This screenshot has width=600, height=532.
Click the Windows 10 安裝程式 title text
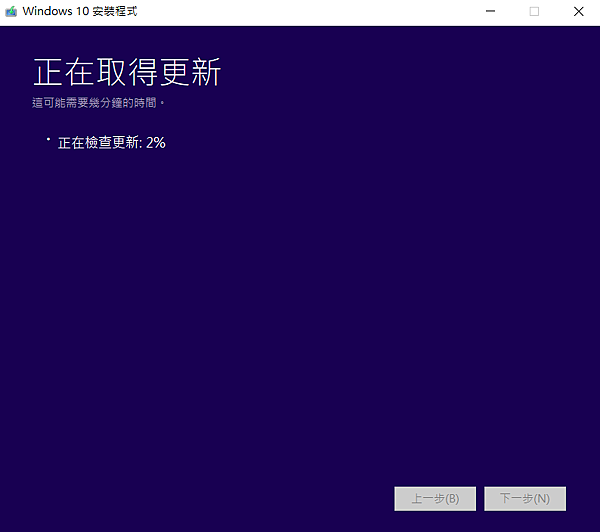tap(80, 11)
